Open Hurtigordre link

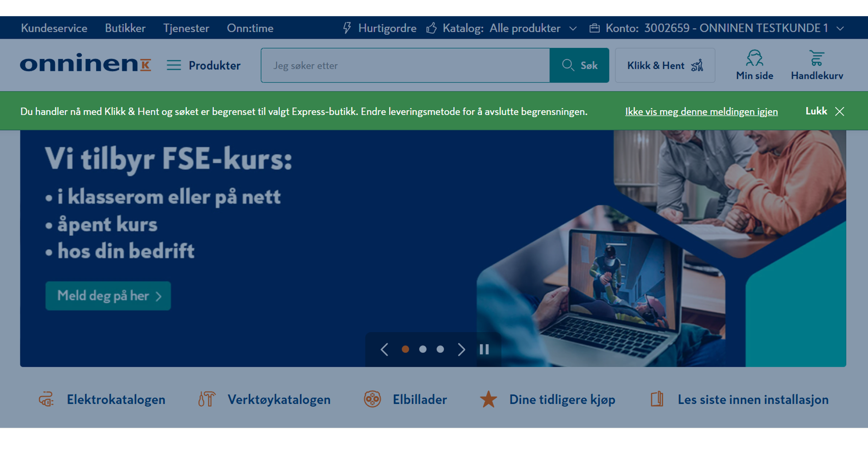tap(387, 28)
